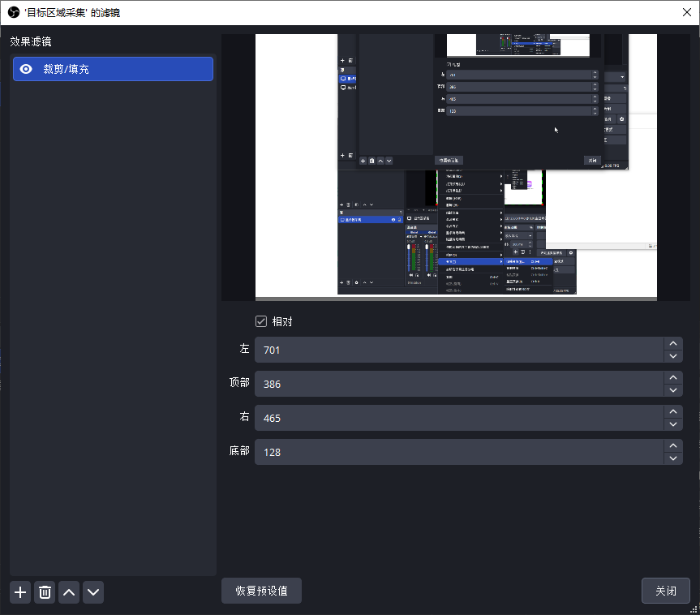Move filter up with up arrow button
Viewport: 700px width, 615px height.
point(69,592)
